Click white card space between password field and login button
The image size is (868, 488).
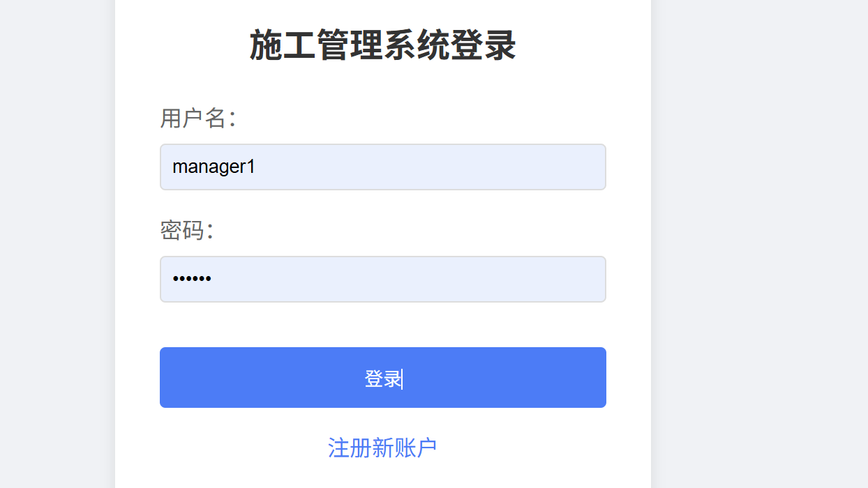[382, 325]
